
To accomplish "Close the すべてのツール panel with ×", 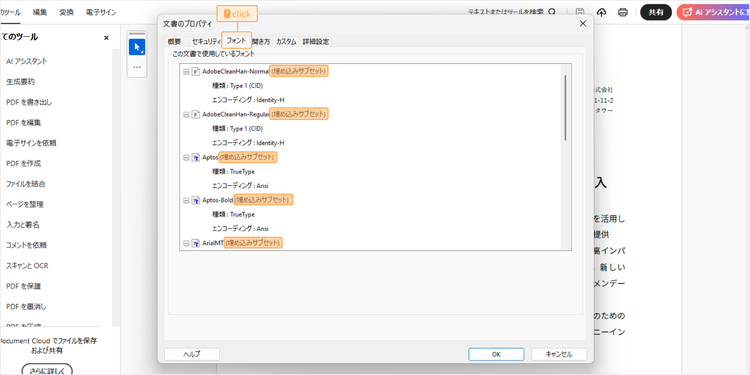I will [x=106, y=37].
